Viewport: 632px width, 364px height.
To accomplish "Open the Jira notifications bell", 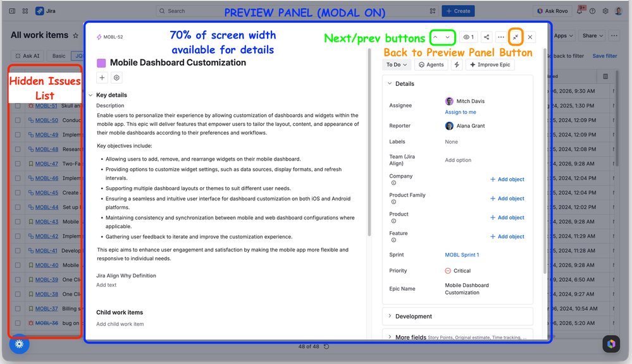I will (579, 11).
